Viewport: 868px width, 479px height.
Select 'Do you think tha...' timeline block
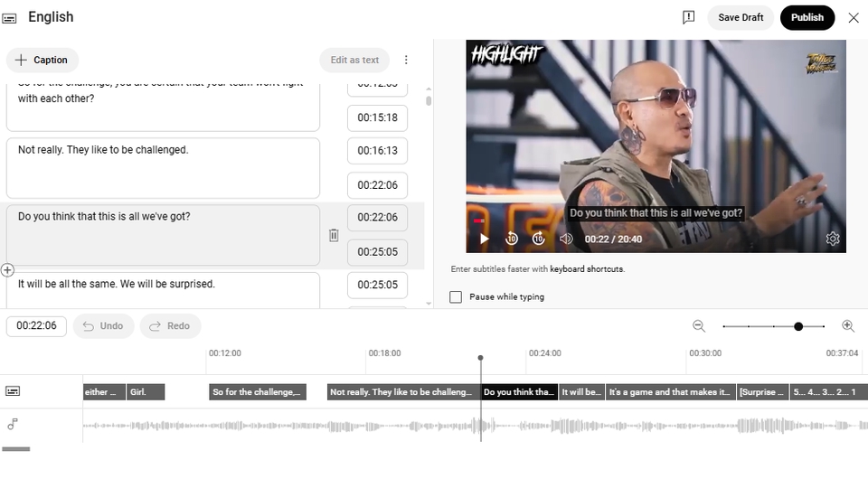pos(519,391)
